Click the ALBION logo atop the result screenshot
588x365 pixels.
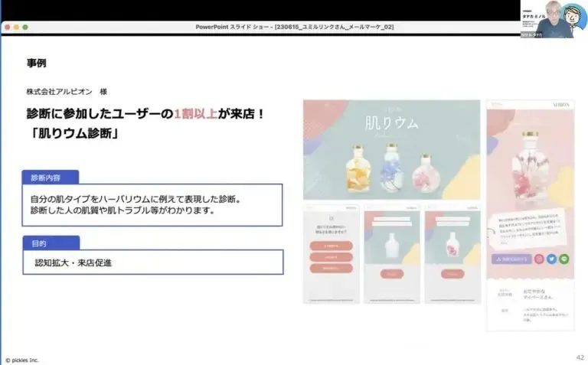[561, 105]
